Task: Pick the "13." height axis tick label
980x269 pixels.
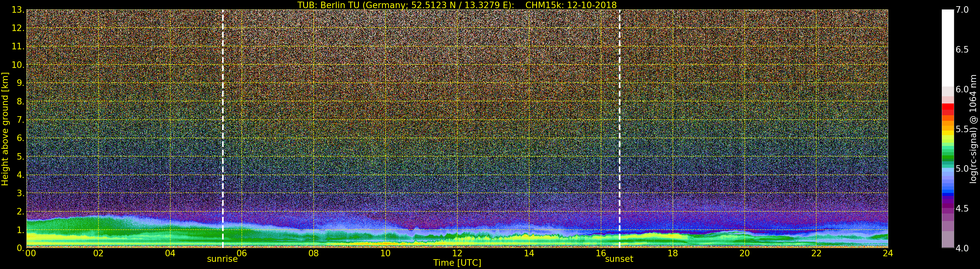Action: pos(18,10)
